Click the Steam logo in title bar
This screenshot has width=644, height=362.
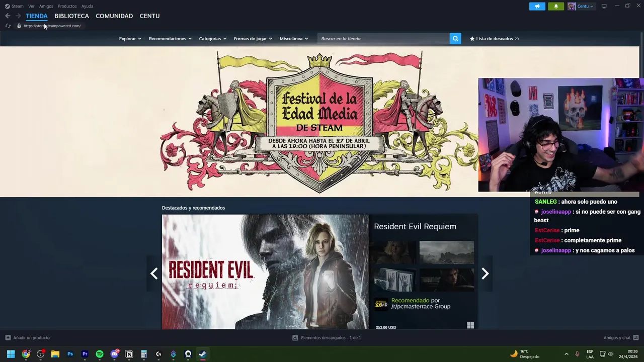7,6
